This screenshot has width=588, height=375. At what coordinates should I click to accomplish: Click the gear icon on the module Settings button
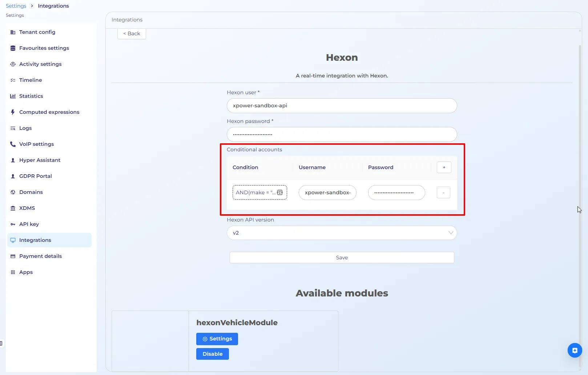click(205, 339)
